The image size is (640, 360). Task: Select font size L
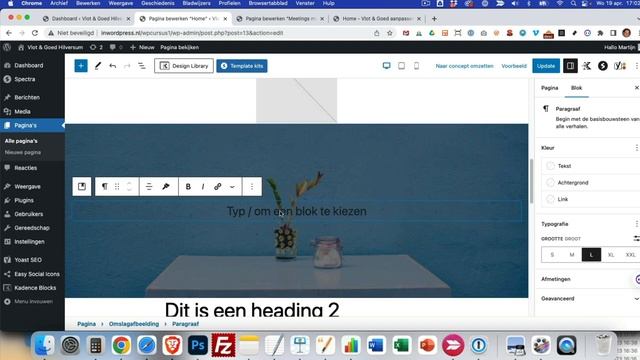coord(591,255)
